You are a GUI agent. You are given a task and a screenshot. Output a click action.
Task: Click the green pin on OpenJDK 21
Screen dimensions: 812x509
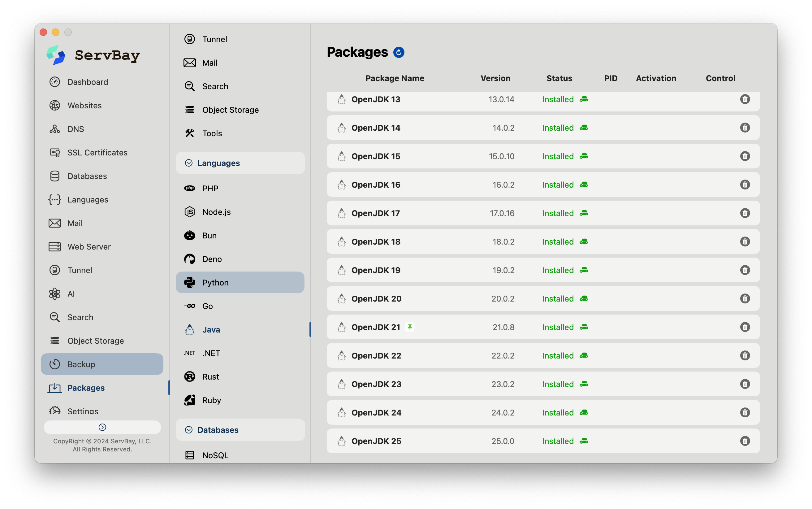pos(409,327)
